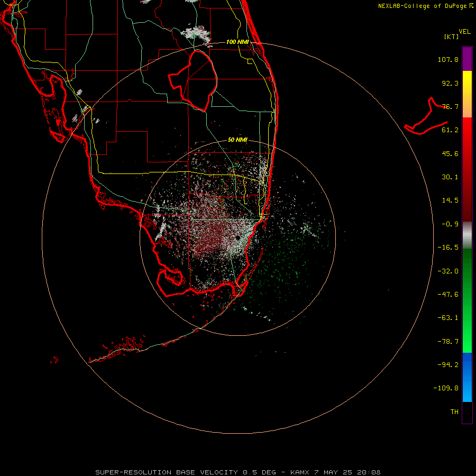Viewport: 476px width, 476px height.
Task: Select the blue segment of the velocity color bar
Action: coord(467,377)
